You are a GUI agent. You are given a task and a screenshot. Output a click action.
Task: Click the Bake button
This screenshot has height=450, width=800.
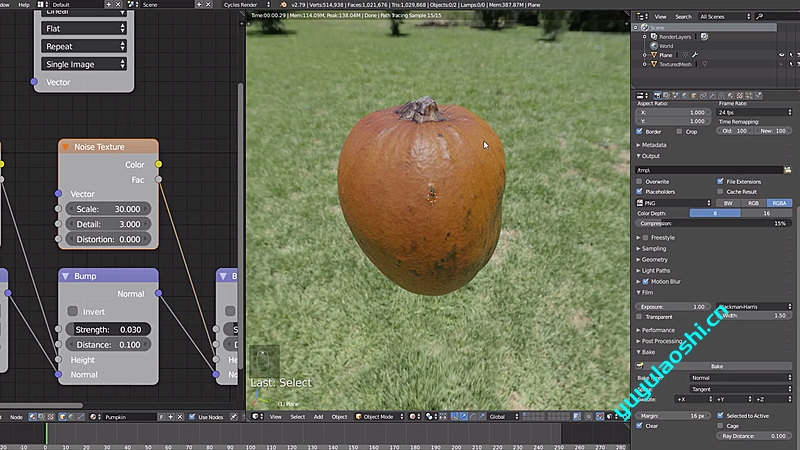[x=714, y=366]
